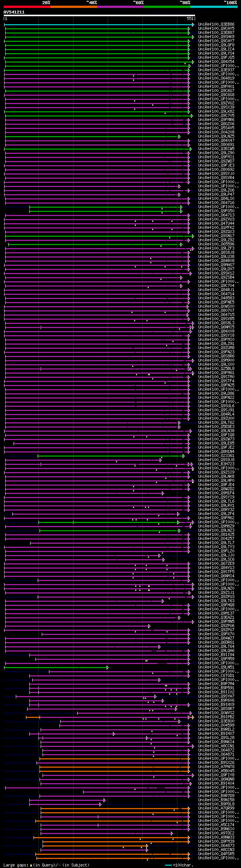Click the green ~80% identity legend segment
This screenshot has width=241, height=868.
(167, 7)
